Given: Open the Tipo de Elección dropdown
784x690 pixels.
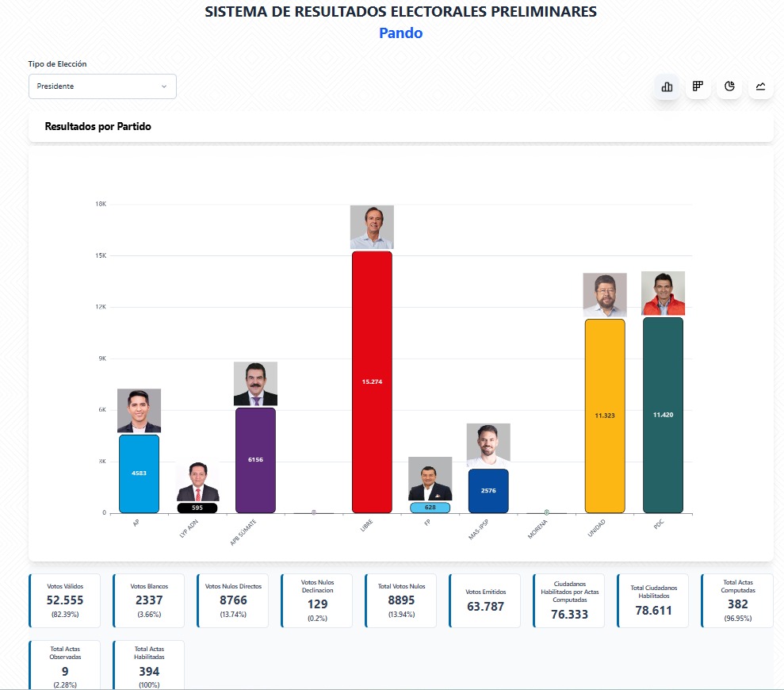Looking at the screenshot, I should coord(102,86).
